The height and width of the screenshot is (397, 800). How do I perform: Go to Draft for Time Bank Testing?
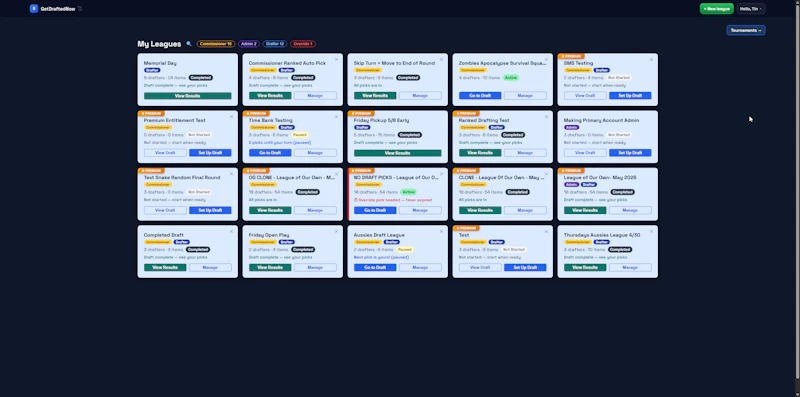270,153
